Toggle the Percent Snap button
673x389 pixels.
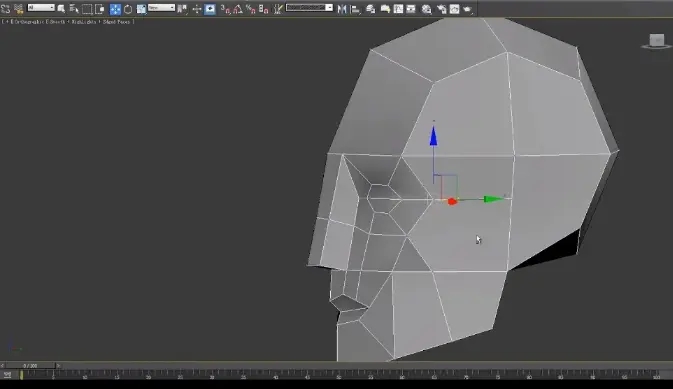tap(251, 9)
